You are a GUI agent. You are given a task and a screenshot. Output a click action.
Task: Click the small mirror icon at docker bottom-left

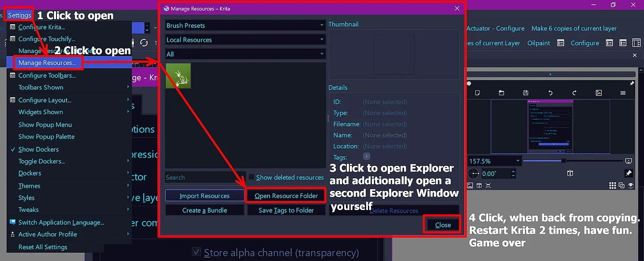pyautogui.click(x=479, y=185)
